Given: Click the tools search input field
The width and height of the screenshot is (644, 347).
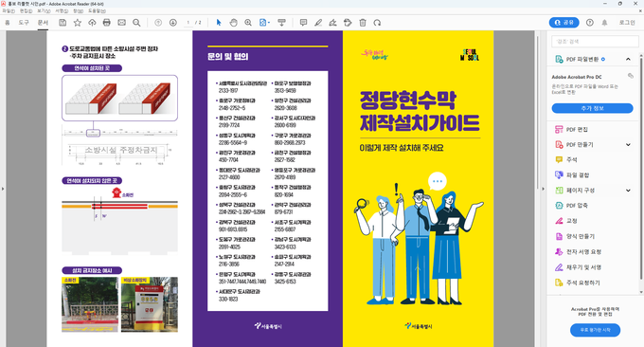Looking at the screenshot, I should 595,41.
